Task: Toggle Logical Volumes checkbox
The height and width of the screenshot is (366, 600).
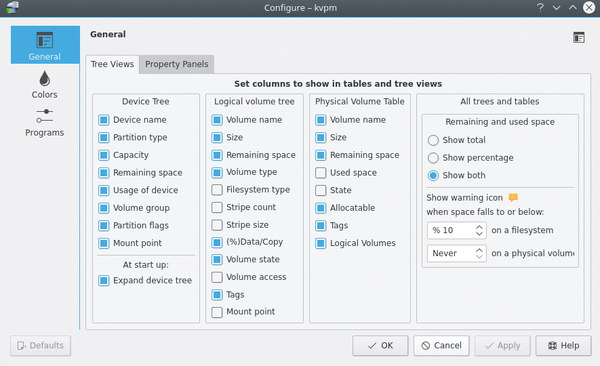Action: (x=321, y=243)
